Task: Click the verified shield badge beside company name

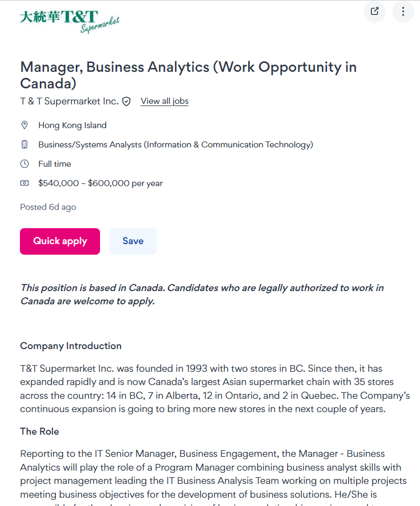Action: (x=127, y=101)
